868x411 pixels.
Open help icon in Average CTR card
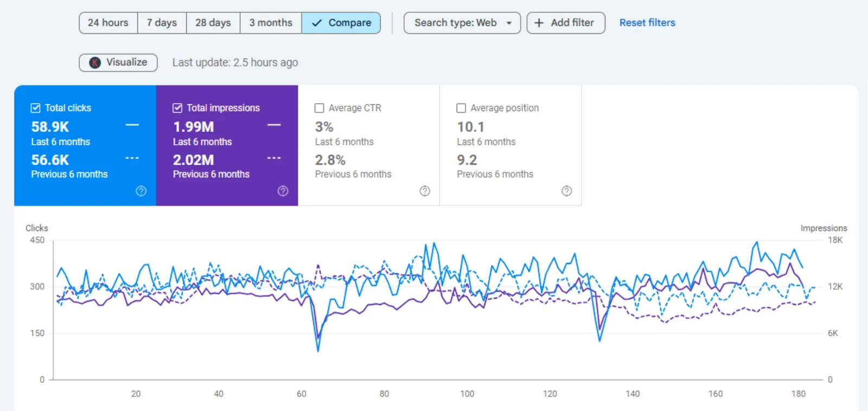[x=425, y=191]
